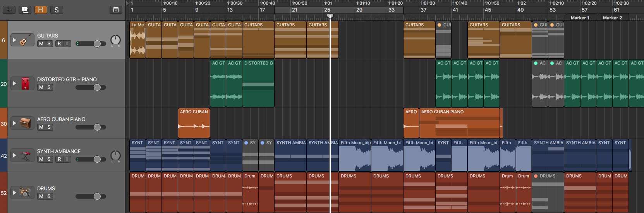Viewport: 644px width, 213px height.
Task: Solo the DISTORTED GTR + PIANO track
Action: point(49,87)
